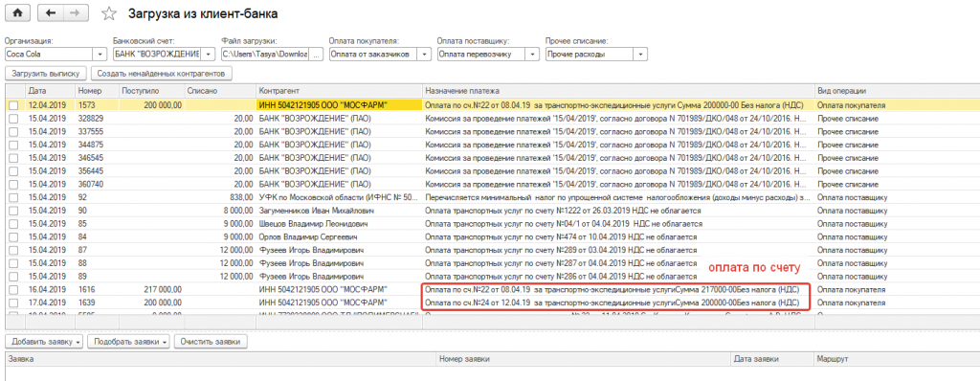Sort by the Номер column header
This screenshot has width=980, height=381.
click(x=97, y=91)
